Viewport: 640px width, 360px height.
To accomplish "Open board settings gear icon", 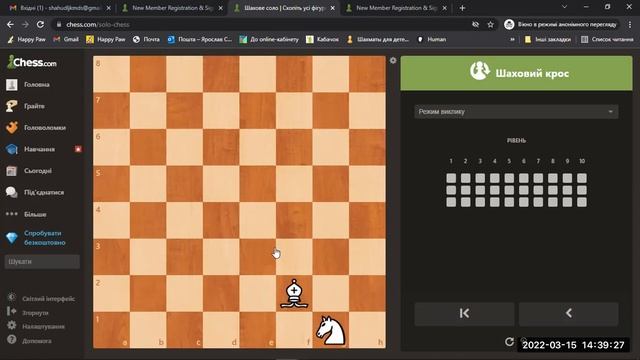I will tap(393, 60).
